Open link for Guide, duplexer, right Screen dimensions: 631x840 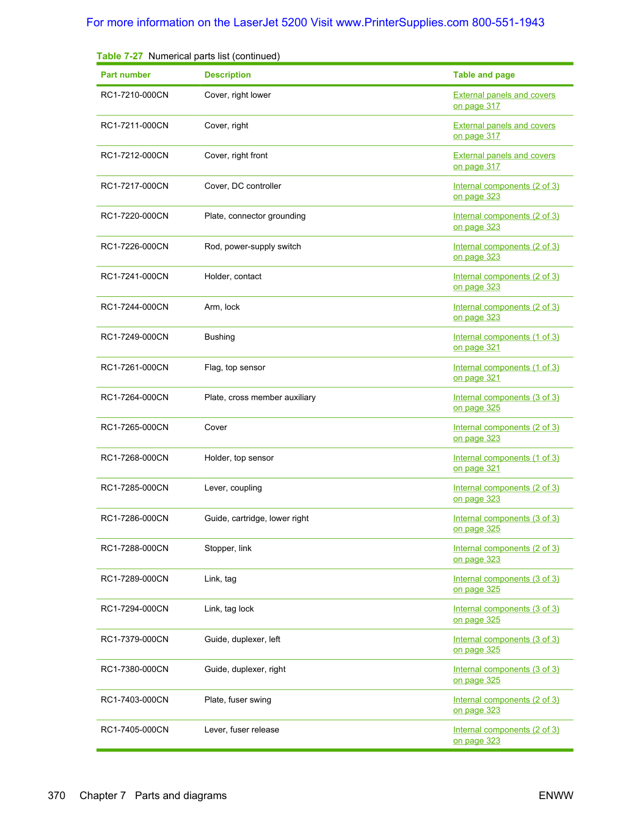tap(506, 674)
